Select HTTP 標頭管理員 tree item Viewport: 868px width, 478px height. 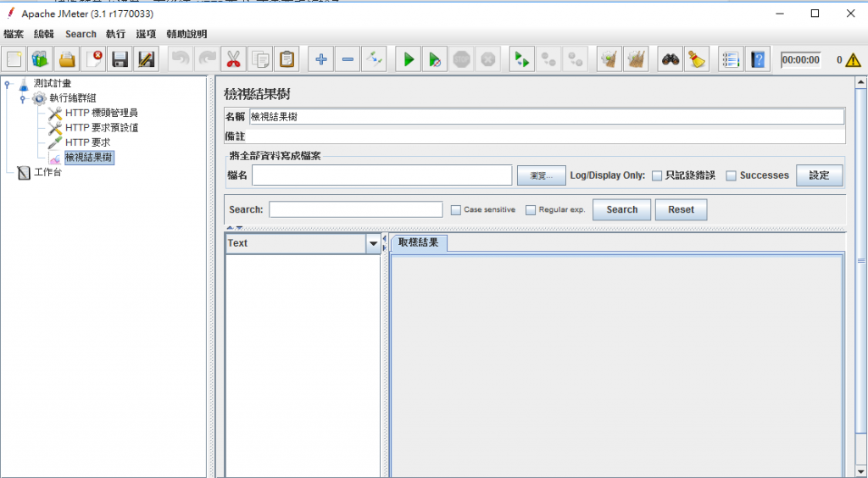[102, 114]
